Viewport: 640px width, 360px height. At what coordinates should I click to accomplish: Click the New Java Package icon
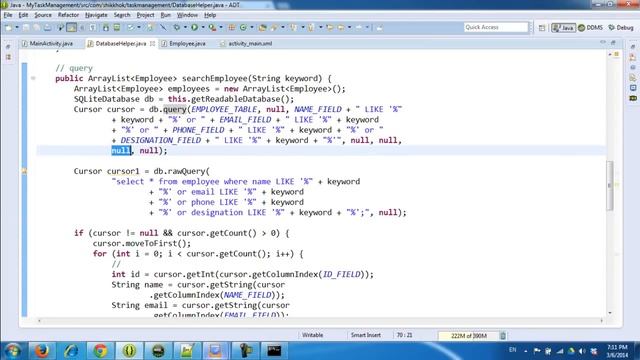pyautogui.click(x=231, y=27)
